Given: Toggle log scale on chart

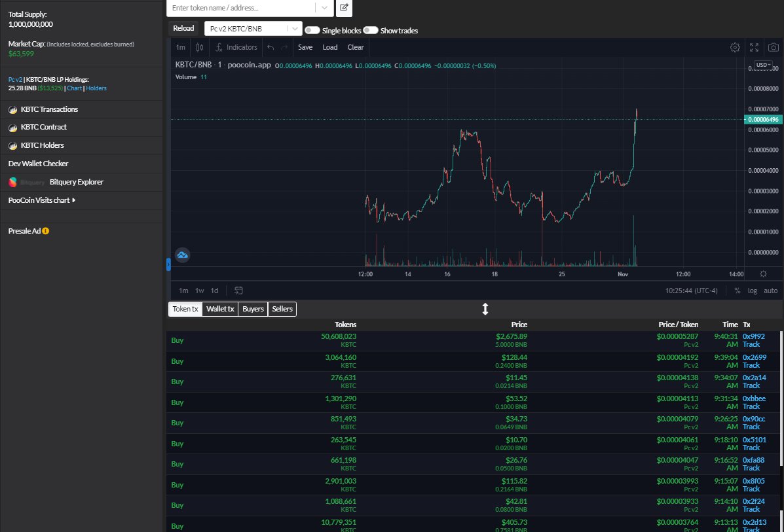Looking at the screenshot, I should point(752,291).
